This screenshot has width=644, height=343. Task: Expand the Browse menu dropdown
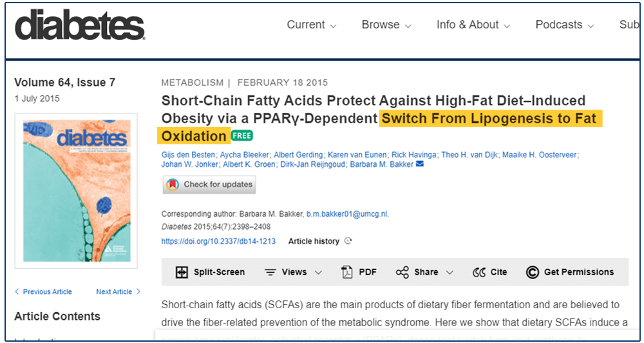click(x=386, y=24)
